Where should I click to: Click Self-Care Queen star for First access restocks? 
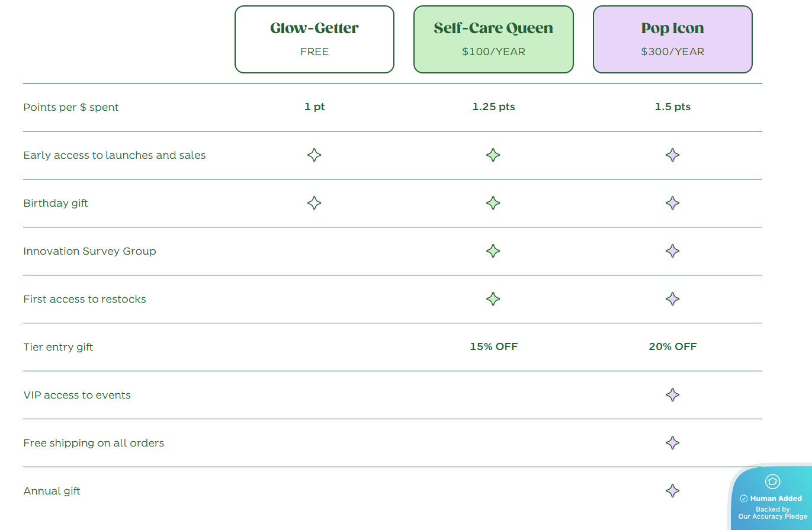[x=493, y=299]
